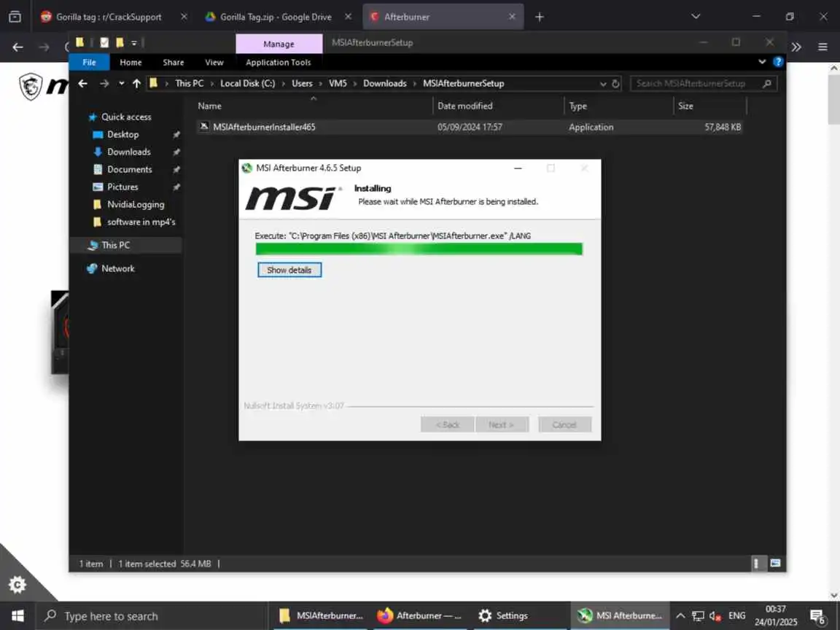Open the notification center icon
Image resolution: width=840 pixels, height=630 pixels.
pyautogui.click(x=818, y=617)
